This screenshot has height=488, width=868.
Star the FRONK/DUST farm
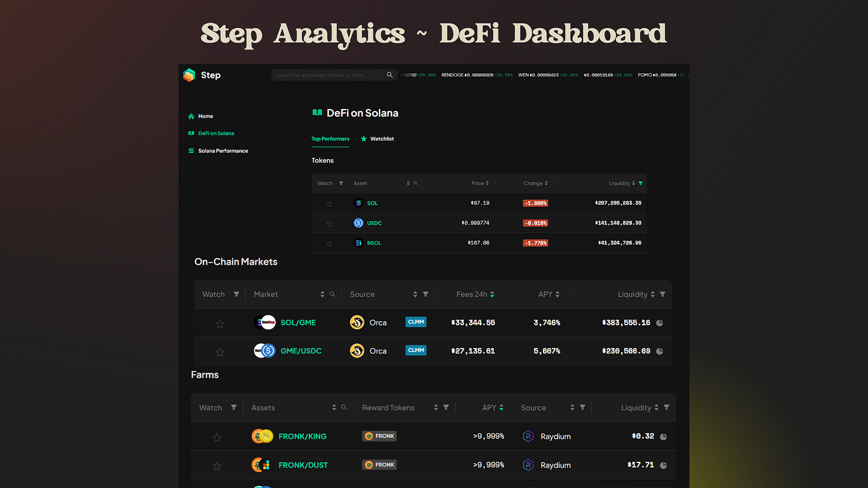pos(217,466)
